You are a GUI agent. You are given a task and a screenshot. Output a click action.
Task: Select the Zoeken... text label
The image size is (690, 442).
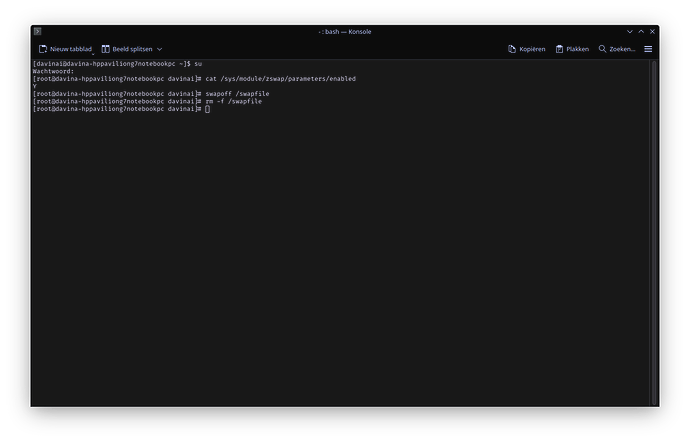[623, 48]
